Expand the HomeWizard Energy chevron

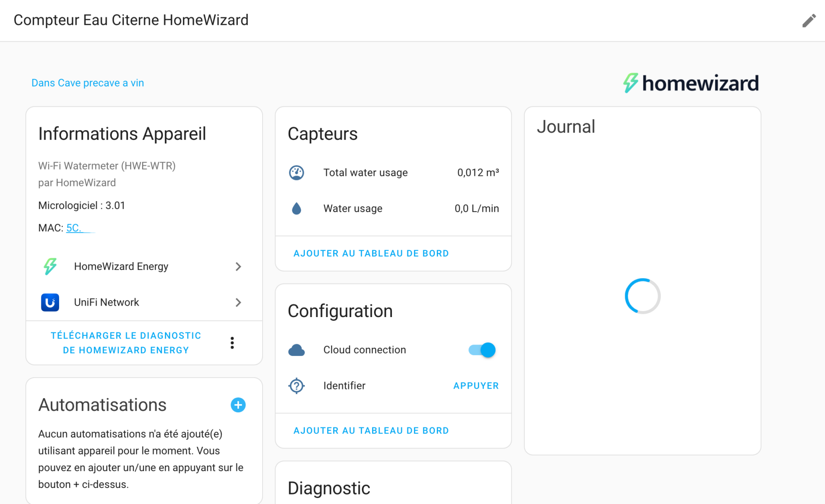tap(238, 267)
